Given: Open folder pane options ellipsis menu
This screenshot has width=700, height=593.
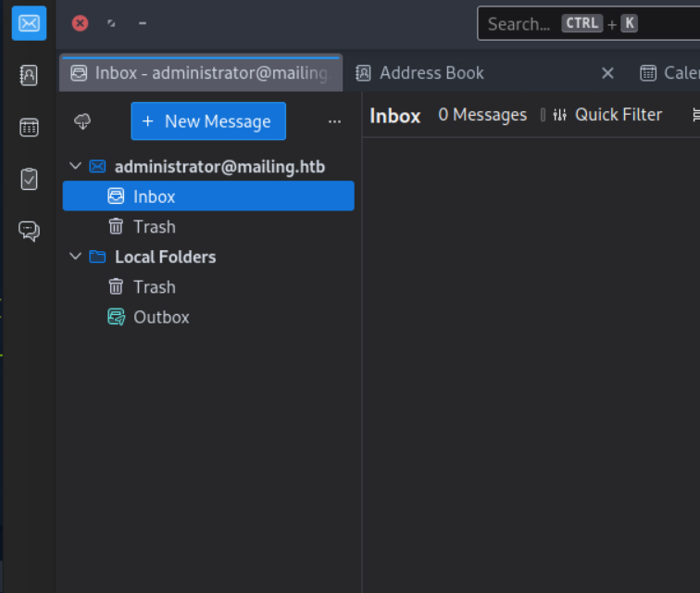Looking at the screenshot, I should click(x=334, y=121).
